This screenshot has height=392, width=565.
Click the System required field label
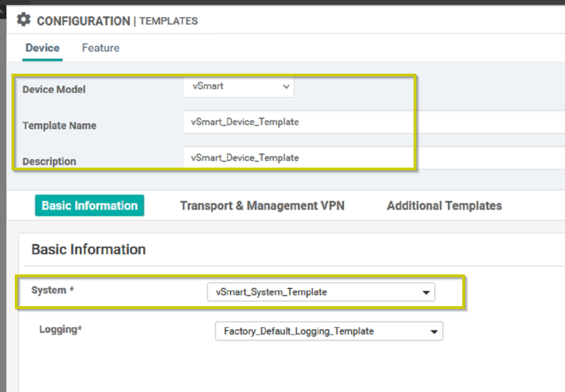pyautogui.click(x=53, y=290)
